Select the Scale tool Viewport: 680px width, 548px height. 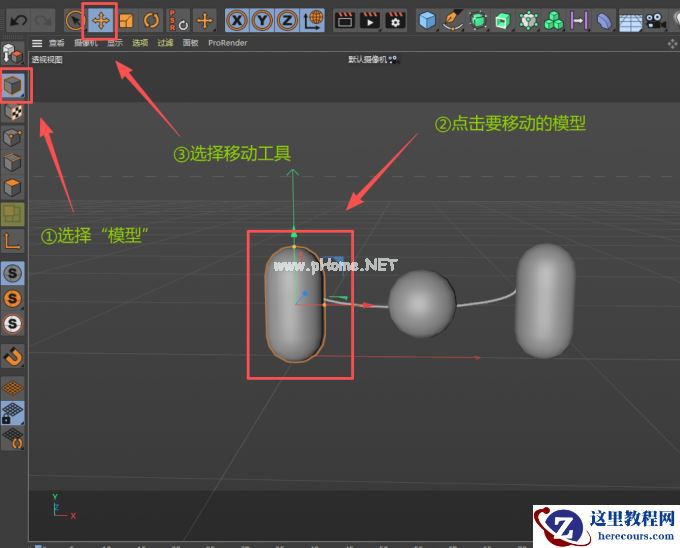126,20
